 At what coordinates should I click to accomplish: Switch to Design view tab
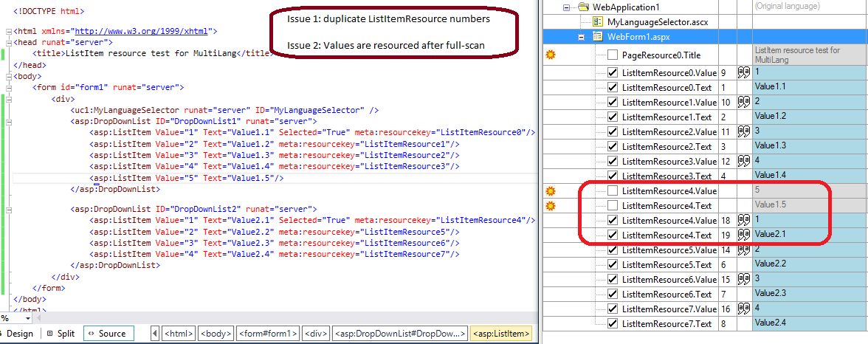point(18,334)
